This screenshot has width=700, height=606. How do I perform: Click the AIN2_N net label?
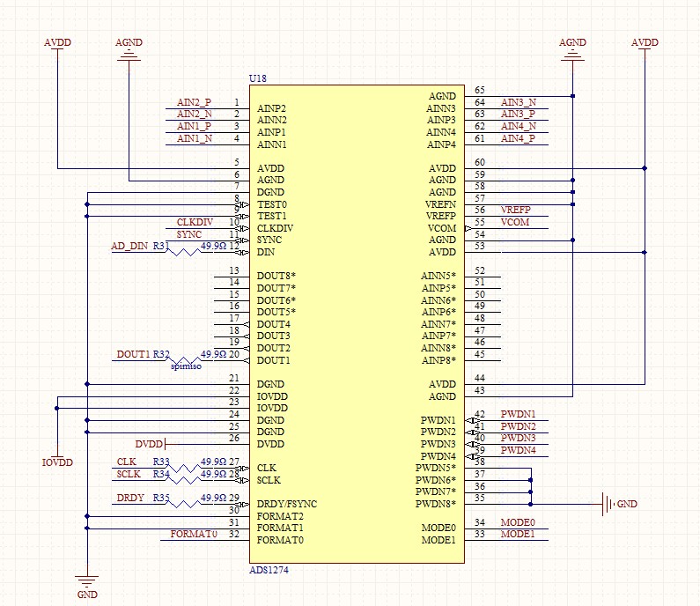point(195,115)
